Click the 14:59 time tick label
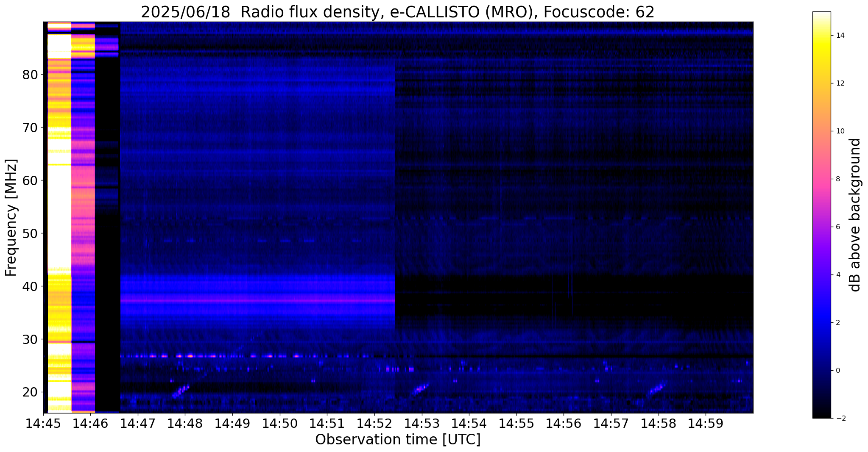Viewport: 868px width, 452px height. [706, 423]
